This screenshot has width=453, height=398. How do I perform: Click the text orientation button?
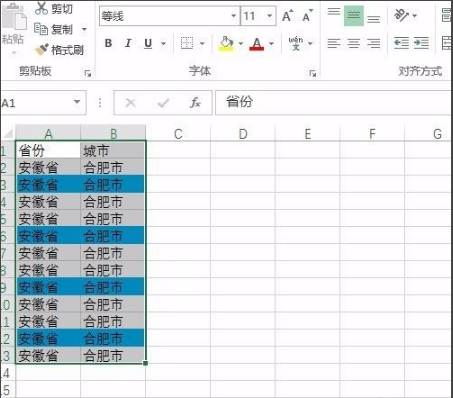tap(401, 15)
